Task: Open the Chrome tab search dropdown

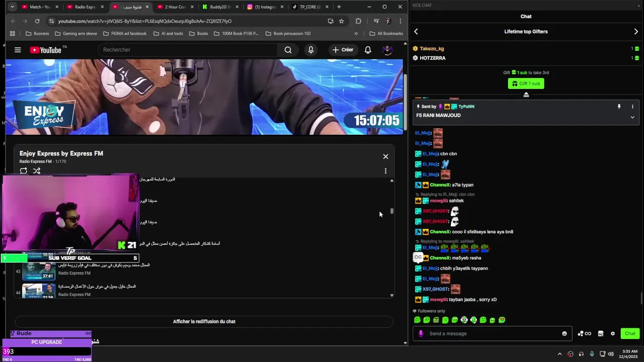Action: click(x=12, y=7)
